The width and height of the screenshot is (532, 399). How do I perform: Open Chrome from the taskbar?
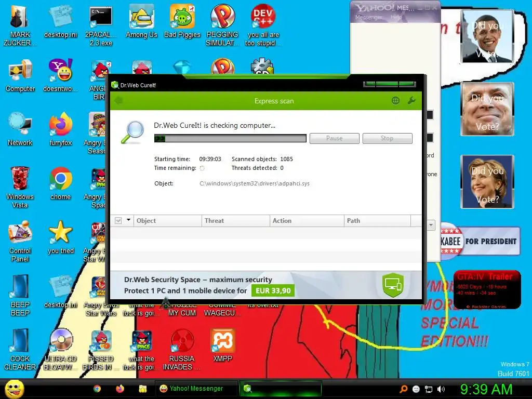point(97,389)
